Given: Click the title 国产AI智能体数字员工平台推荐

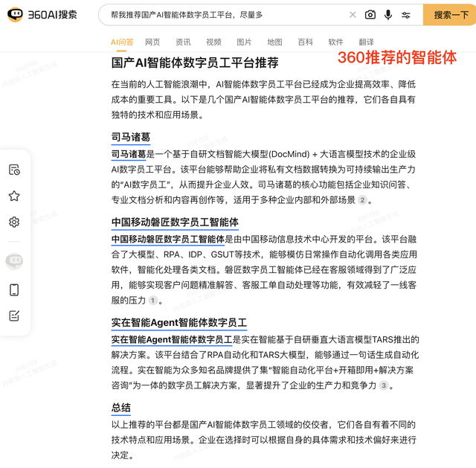Looking at the screenshot, I should (195, 62).
